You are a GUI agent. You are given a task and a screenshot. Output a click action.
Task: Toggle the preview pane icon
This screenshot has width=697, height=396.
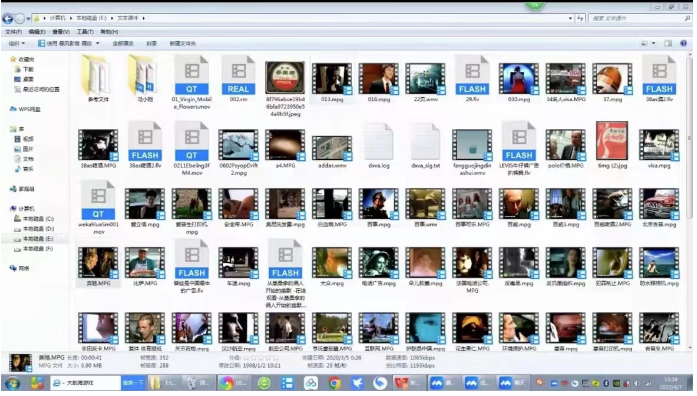click(668, 43)
